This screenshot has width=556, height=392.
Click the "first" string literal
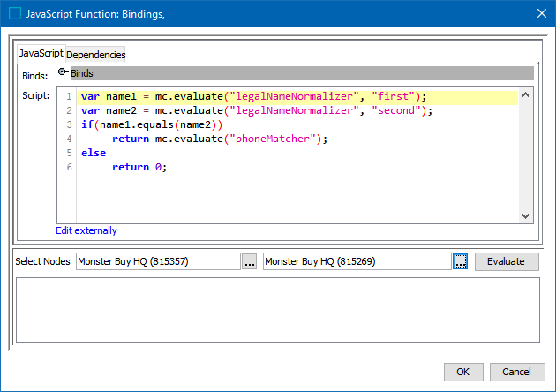[x=393, y=96]
